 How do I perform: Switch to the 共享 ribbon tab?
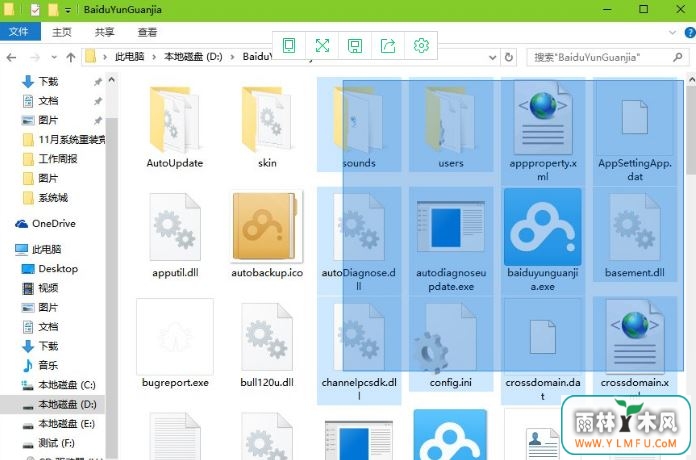click(104, 32)
